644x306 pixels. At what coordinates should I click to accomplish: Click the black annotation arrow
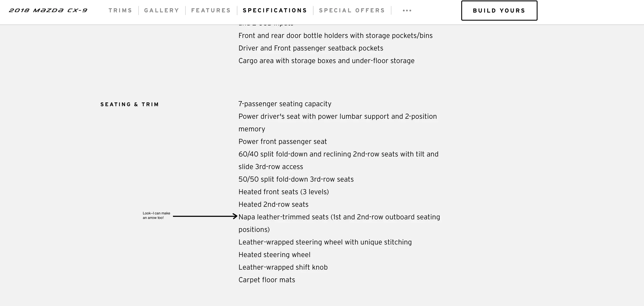coord(205,216)
